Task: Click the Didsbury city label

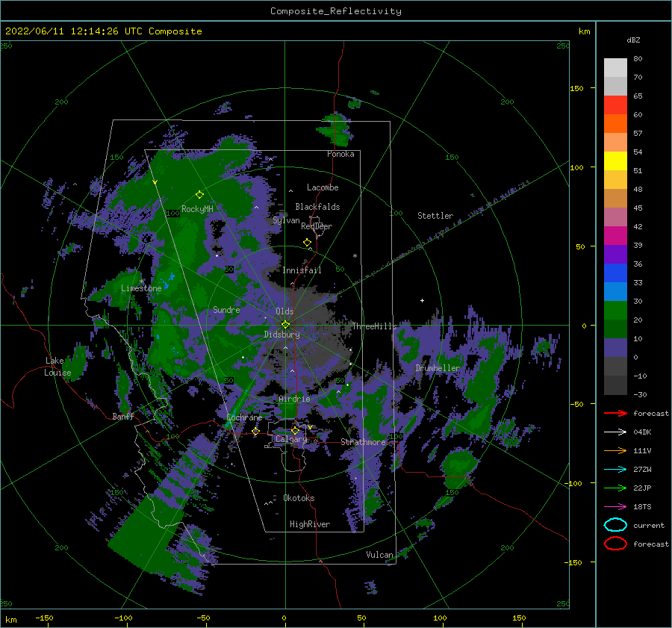Action: click(x=282, y=335)
